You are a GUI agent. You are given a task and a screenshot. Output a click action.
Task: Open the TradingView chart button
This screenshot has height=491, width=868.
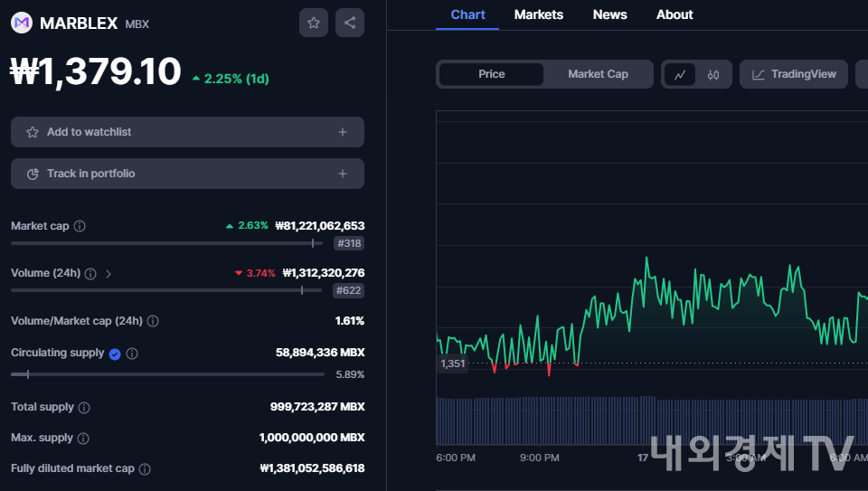(x=794, y=74)
